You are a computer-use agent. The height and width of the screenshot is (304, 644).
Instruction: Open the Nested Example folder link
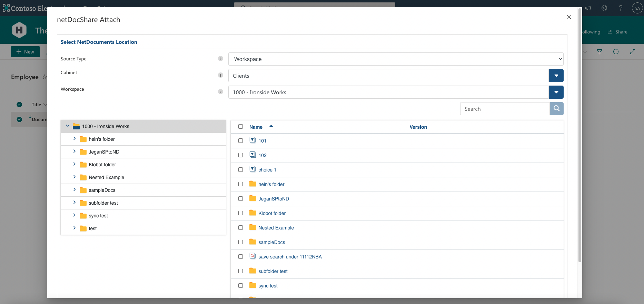[276, 228]
